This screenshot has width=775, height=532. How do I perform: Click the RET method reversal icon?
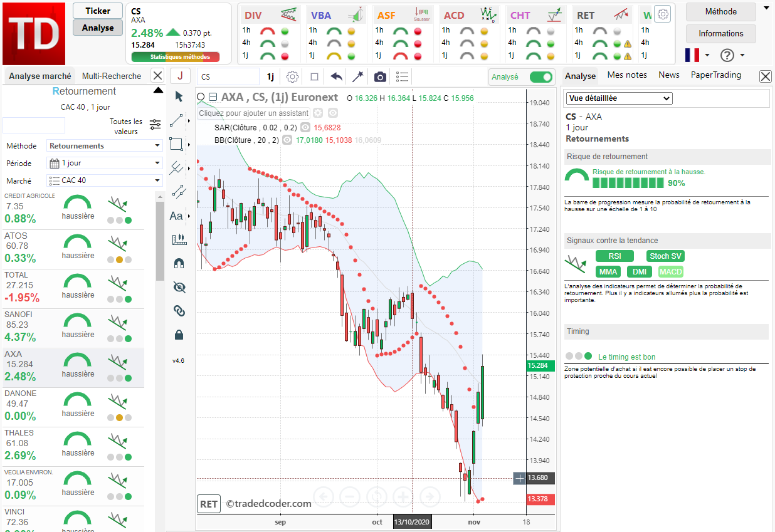621,14
